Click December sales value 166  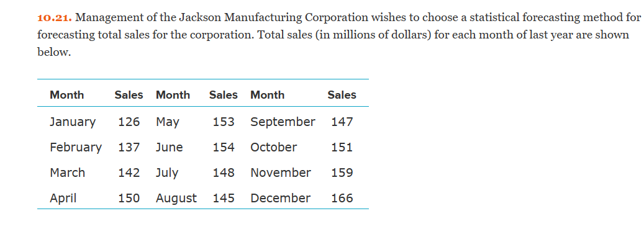click(x=342, y=198)
